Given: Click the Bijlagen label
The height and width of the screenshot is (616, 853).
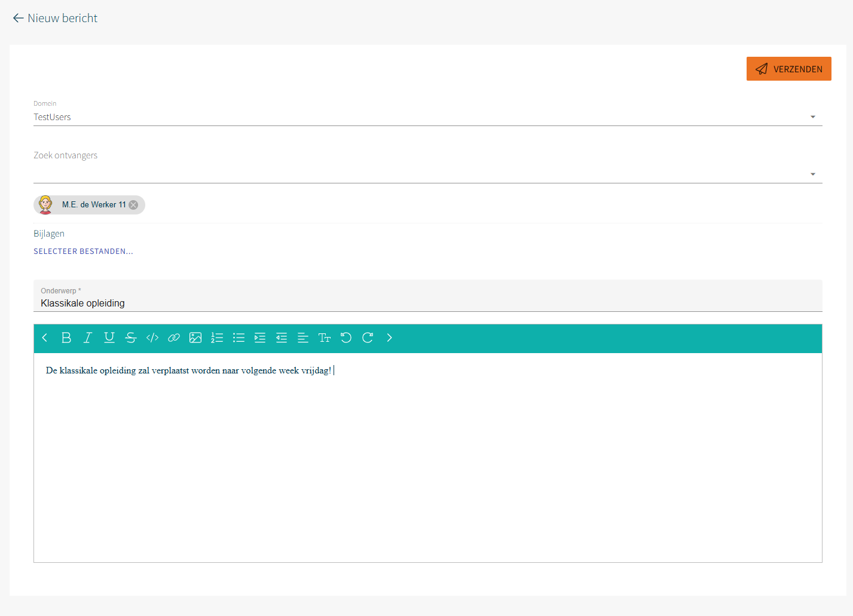Looking at the screenshot, I should point(49,234).
